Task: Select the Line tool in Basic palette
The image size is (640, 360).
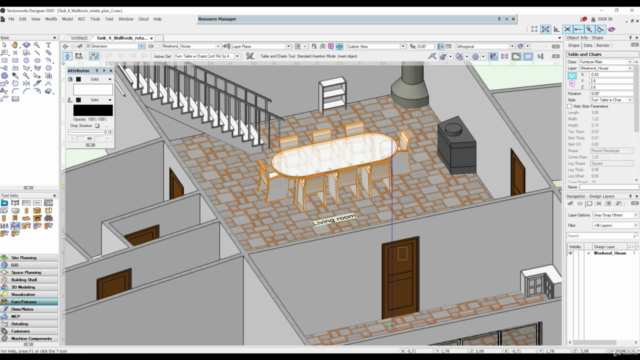Action: [37, 53]
